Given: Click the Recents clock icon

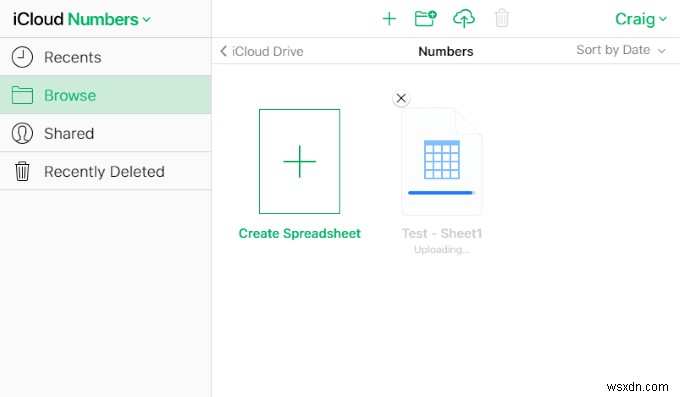Looking at the screenshot, I should point(22,57).
